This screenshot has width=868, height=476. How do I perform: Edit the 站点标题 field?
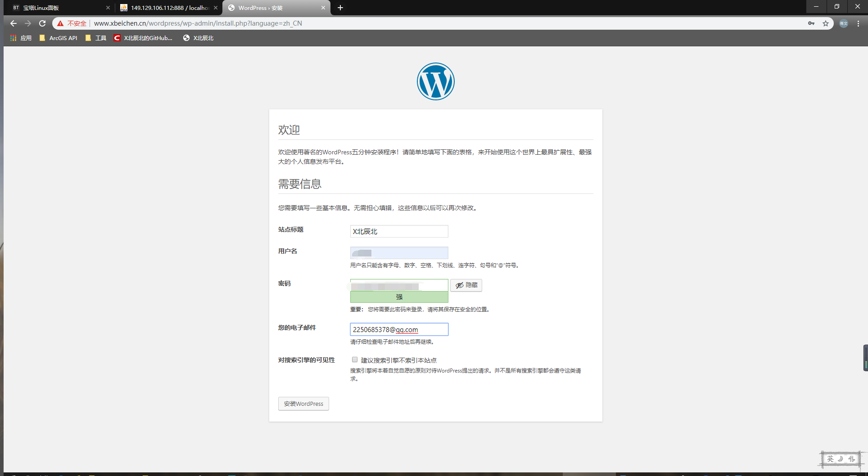[399, 231]
